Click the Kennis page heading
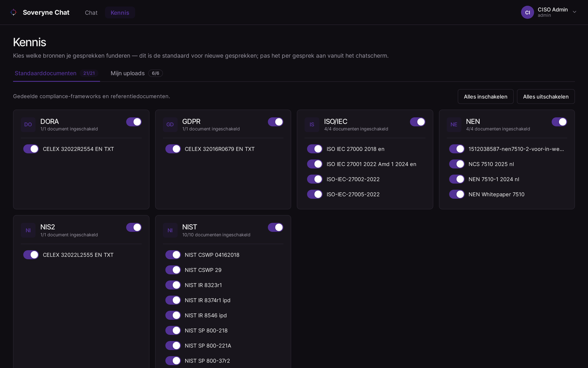 [29, 42]
